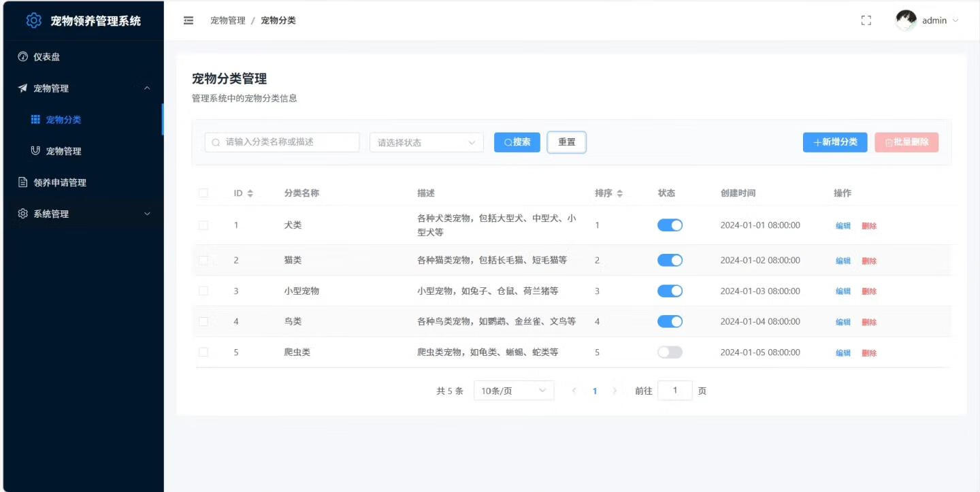This screenshot has width=980, height=492.
Task: Click the fullscreen icon in top bar
Action: pyautogui.click(x=866, y=20)
